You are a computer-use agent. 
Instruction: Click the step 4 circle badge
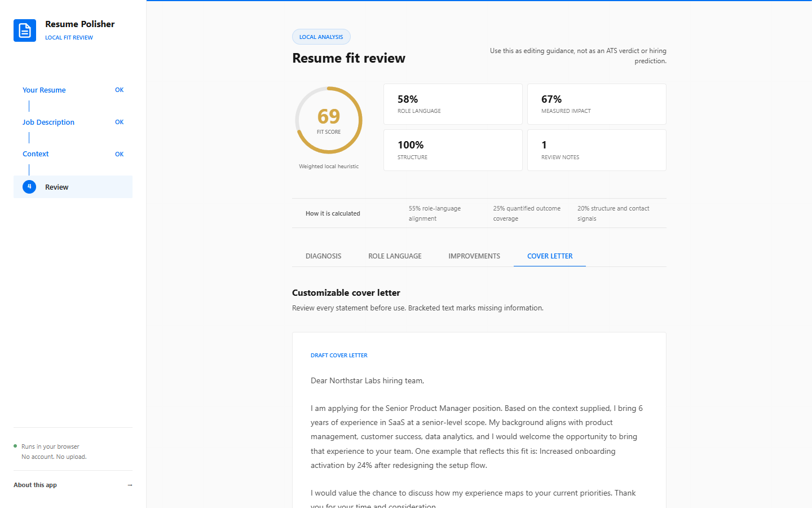(29, 187)
